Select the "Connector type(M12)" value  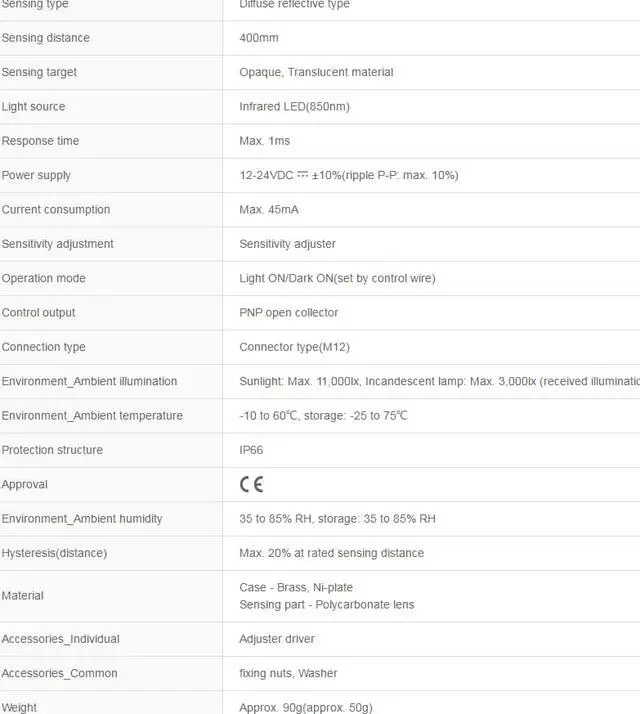(294, 347)
